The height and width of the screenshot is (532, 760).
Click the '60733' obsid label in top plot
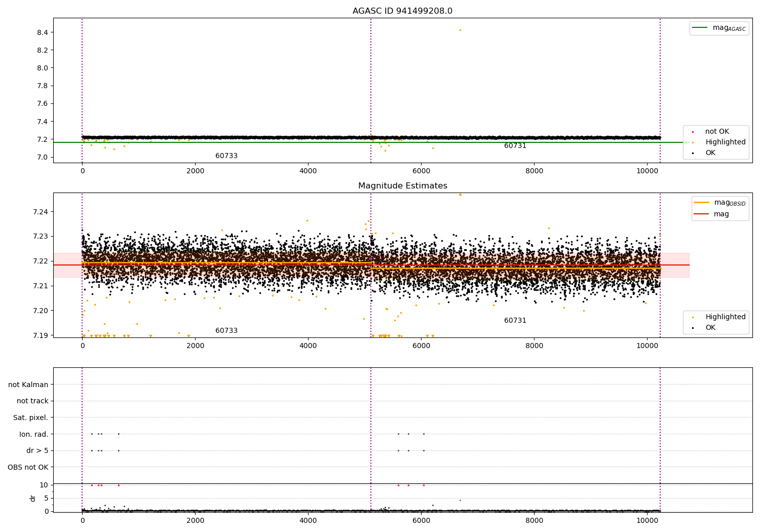click(x=226, y=156)
